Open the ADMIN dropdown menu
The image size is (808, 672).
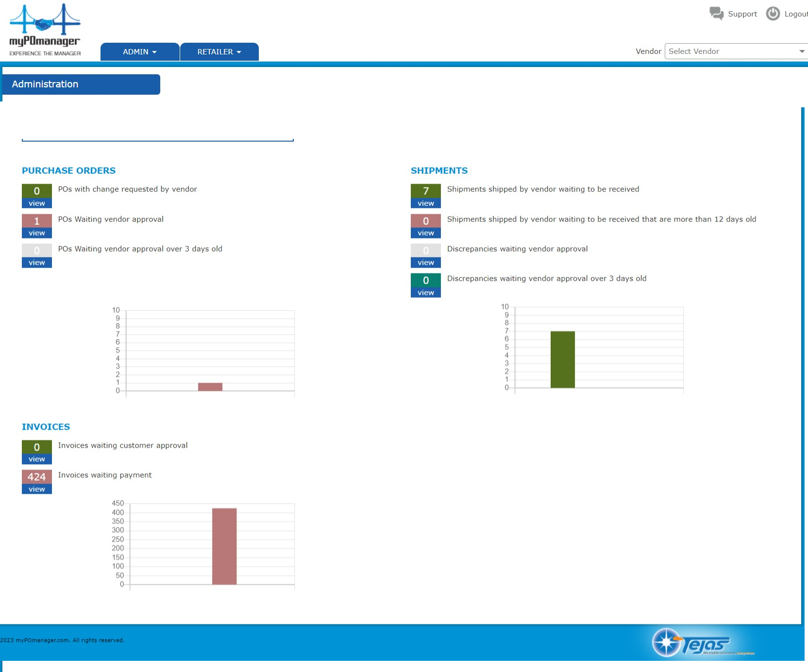(139, 51)
